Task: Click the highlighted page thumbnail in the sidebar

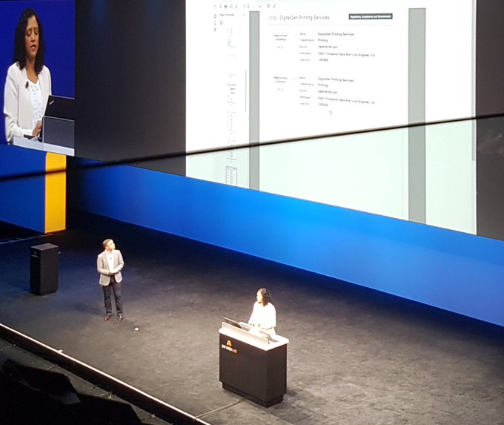Action: click(x=231, y=177)
